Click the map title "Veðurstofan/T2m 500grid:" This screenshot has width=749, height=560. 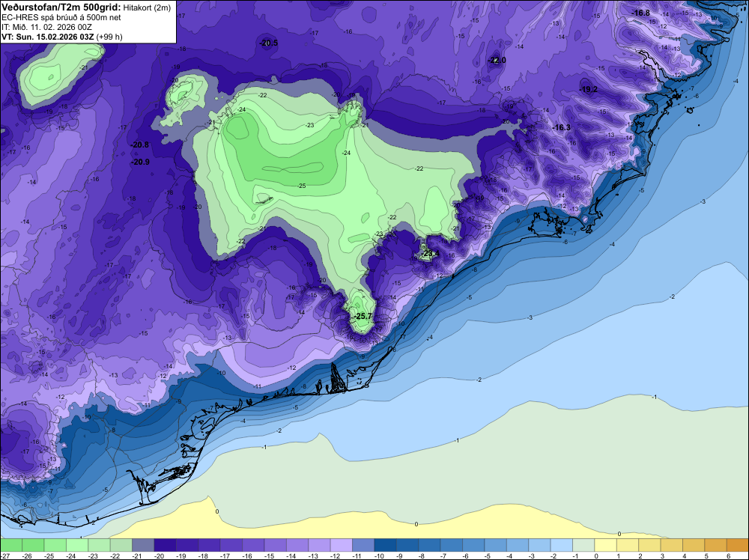click(x=61, y=7)
